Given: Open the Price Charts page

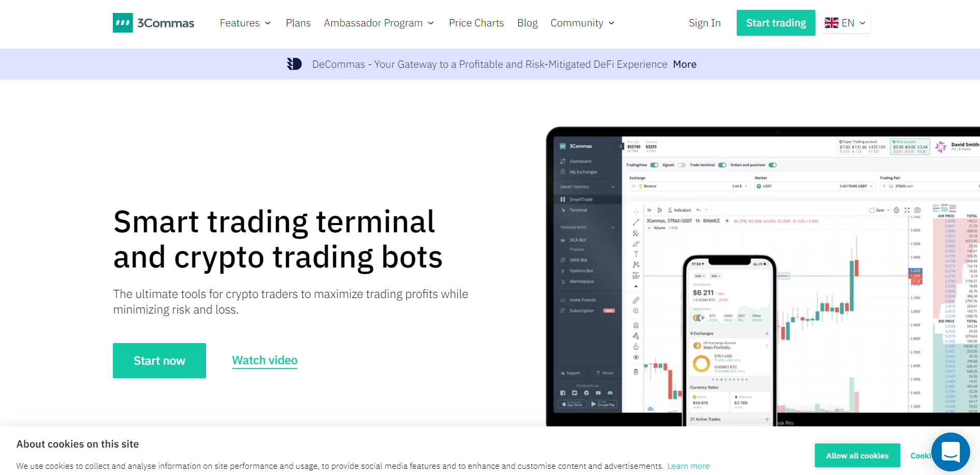Looking at the screenshot, I should pyautogui.click(x=476, y=23).
